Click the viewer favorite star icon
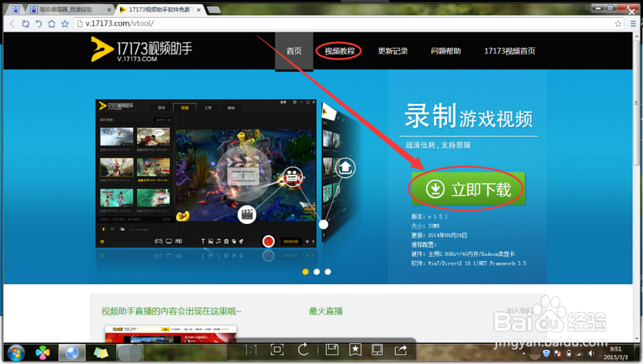 [355, 350]
